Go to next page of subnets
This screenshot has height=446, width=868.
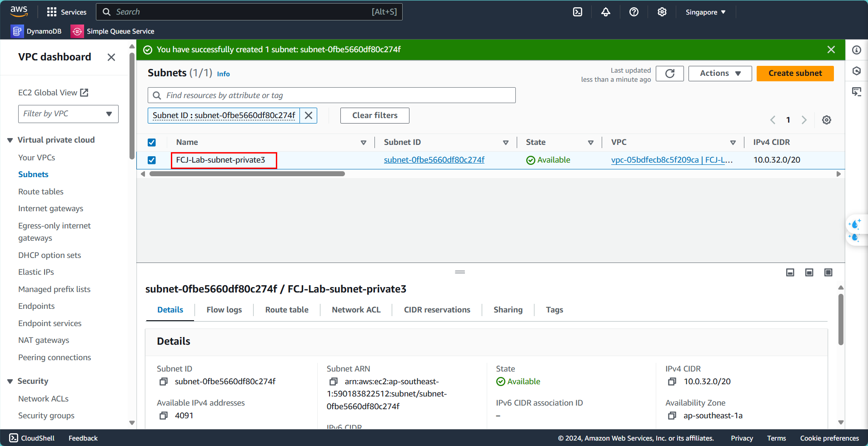(x=804, y=120)
